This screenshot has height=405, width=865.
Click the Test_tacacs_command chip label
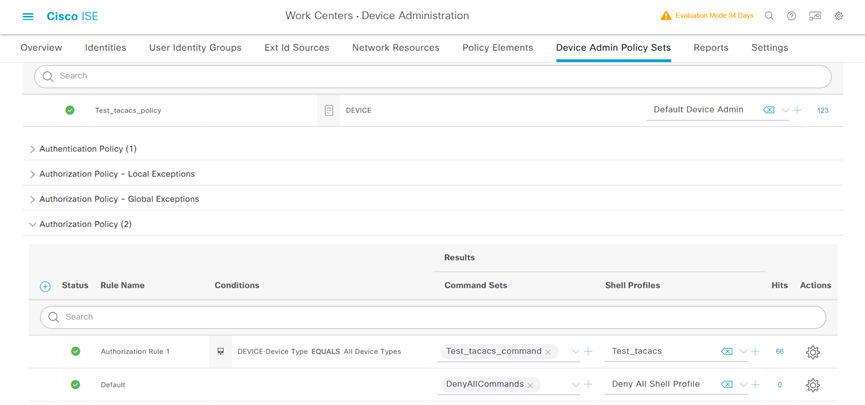point(494,351)
